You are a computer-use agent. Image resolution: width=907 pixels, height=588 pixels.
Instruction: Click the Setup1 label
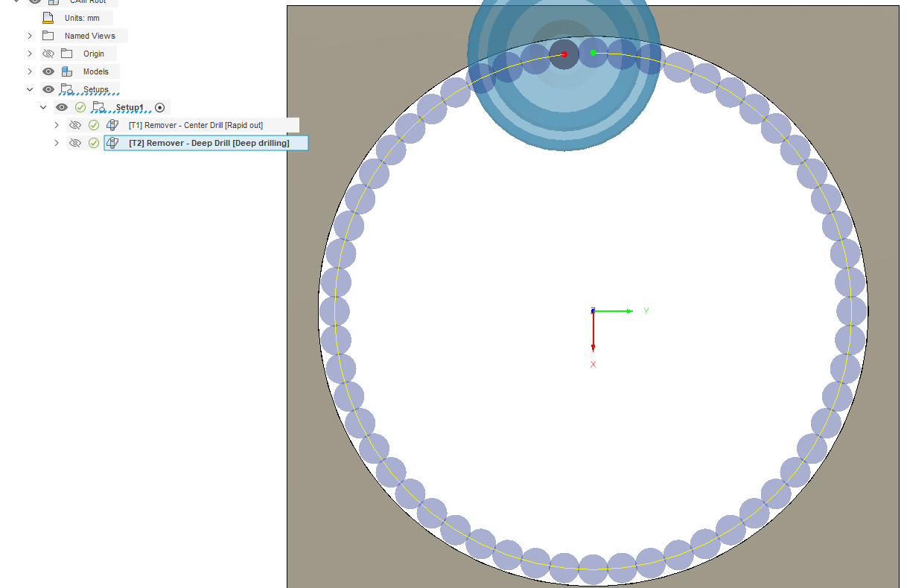(x=130, y=107)
